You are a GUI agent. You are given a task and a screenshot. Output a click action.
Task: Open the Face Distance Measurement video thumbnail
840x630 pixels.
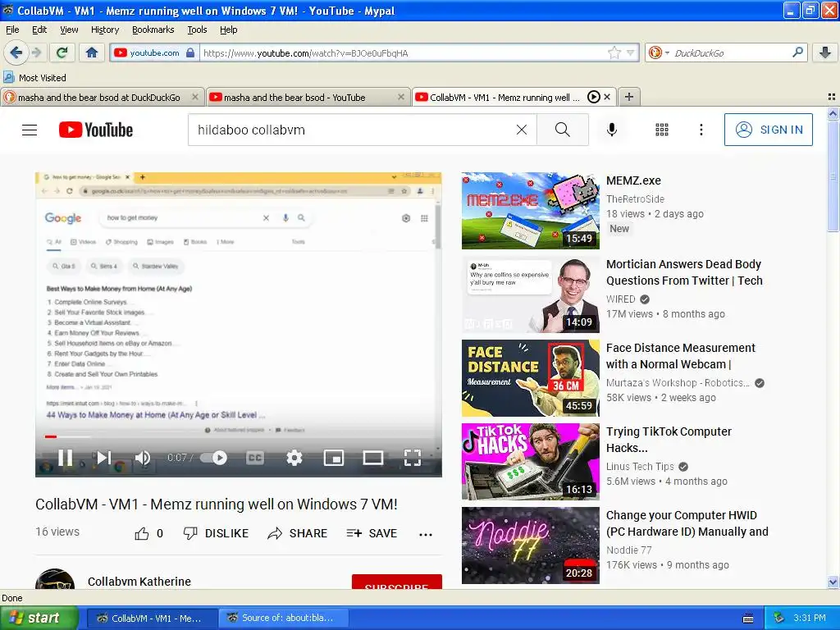(x=531, y=377)
